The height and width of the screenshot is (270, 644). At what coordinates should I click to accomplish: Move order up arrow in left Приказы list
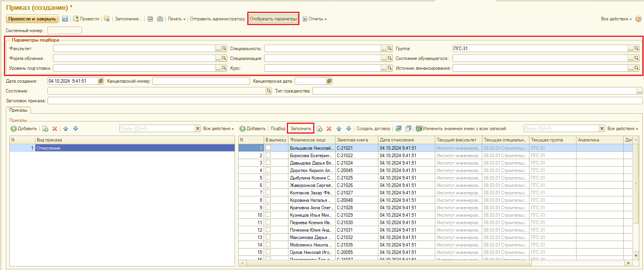tap(66, 129)
